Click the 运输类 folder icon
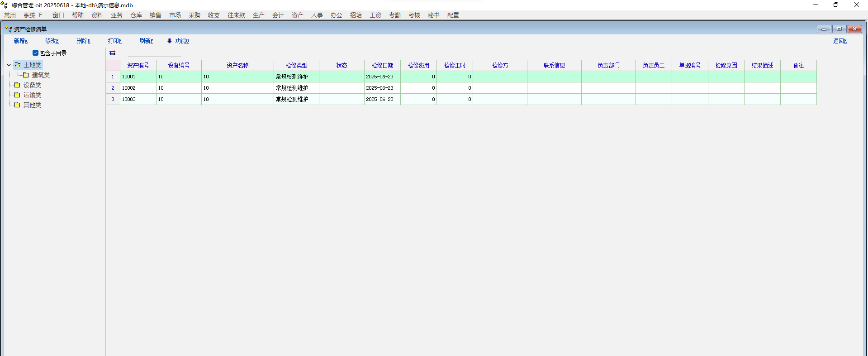This screenshot has height=356, width=868. tap(18, 95)
